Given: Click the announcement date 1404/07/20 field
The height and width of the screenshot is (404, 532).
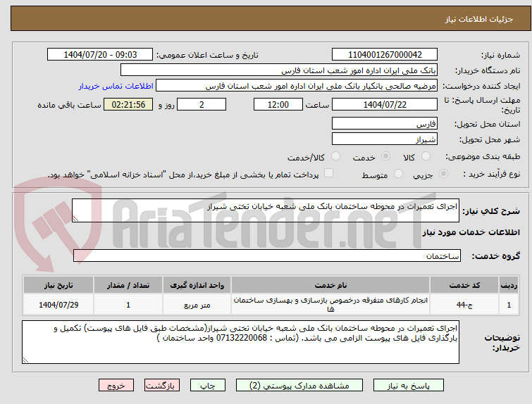Looking at the screenshot, I should click(x=100, y=54).
